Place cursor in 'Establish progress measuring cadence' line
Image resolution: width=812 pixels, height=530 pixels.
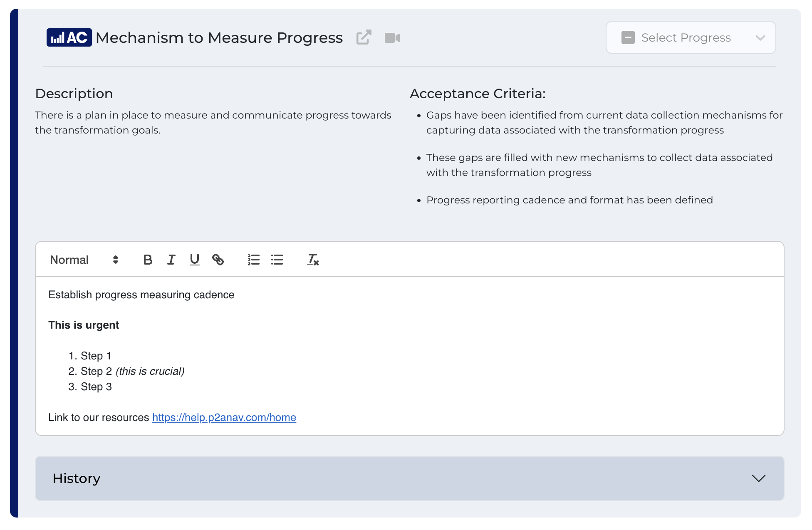point(141,295)
